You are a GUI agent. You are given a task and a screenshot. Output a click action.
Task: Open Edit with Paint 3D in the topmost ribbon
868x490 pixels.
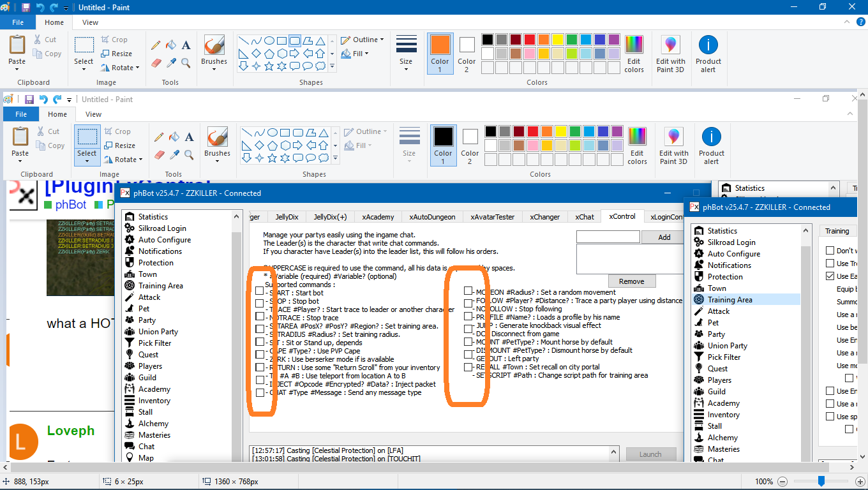click(670, 54)
